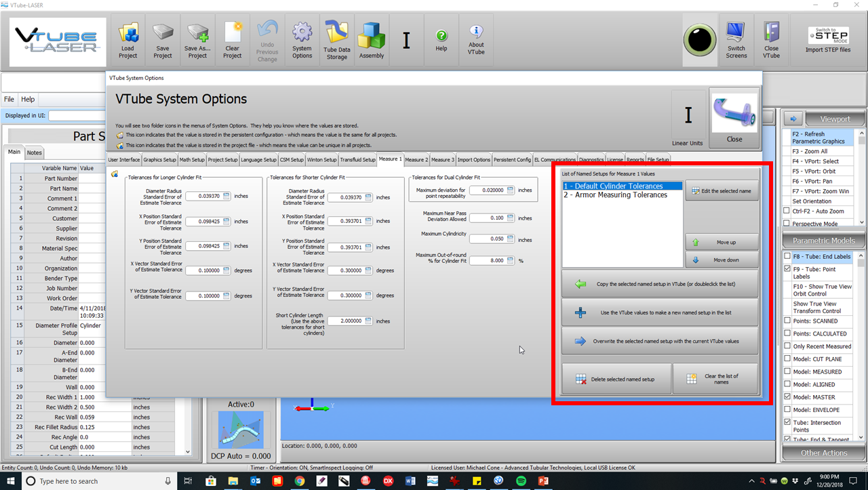Screen dimensions: 868x490
Task: Click the Load Project toolbar icon
Action: coord(127,40)
